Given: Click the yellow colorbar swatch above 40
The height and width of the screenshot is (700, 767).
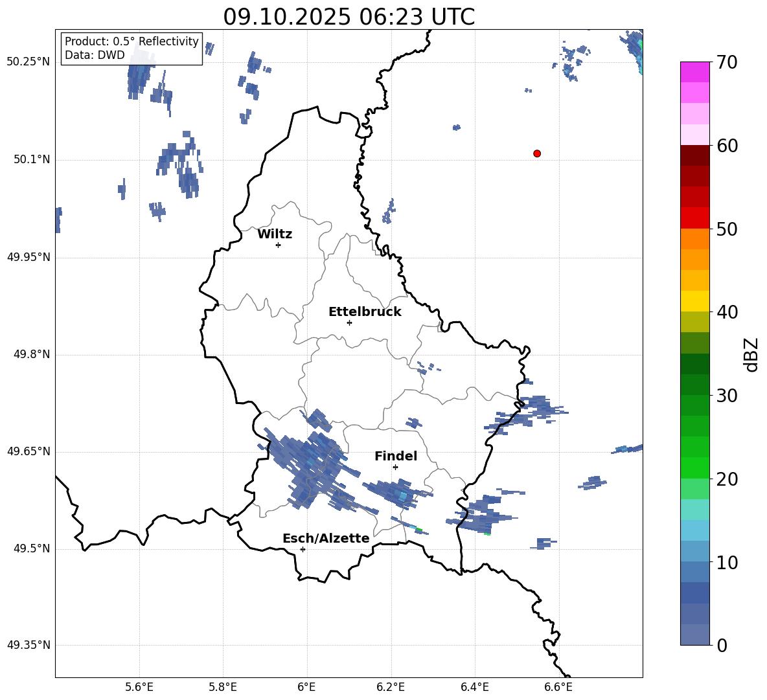Looking at the screenshot, I should (695, 300).
